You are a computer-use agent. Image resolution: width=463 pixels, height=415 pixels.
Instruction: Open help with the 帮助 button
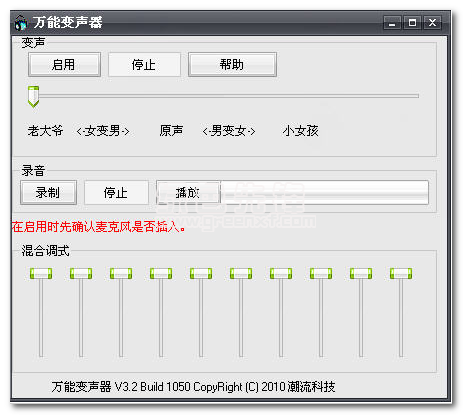pos(232,65)
